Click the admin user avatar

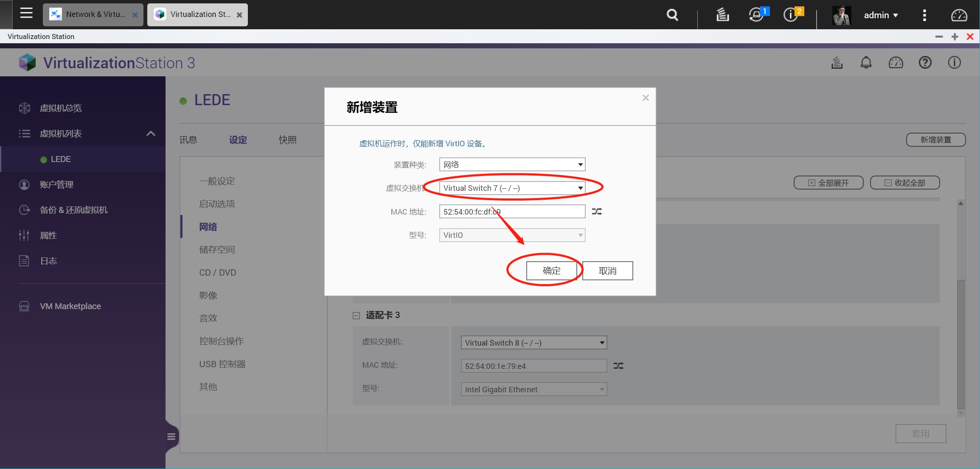[841, 15]
